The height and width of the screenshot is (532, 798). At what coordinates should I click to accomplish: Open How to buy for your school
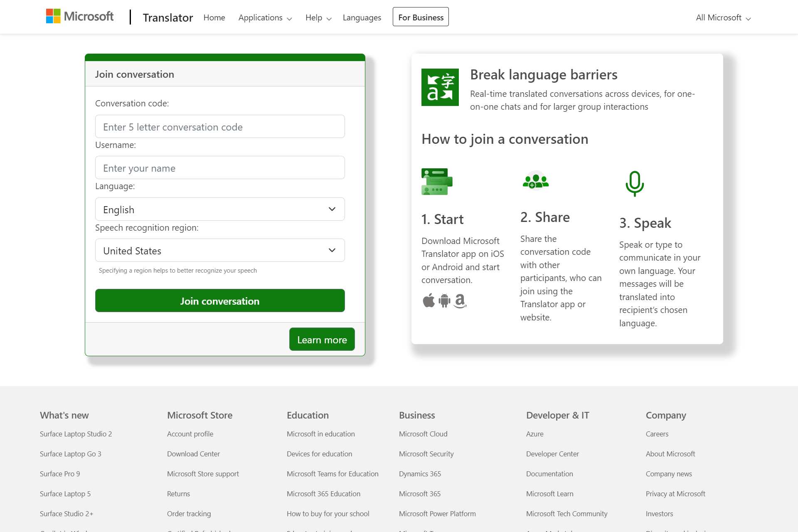pos(328,514)
